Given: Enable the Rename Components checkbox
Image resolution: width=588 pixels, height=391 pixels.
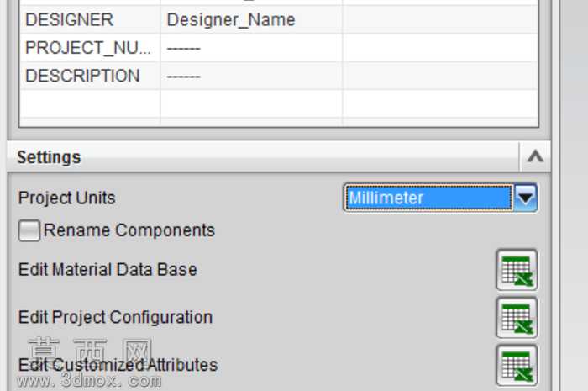Looking at the screenshot, I should pyautogui.click(x=29, y=230).
